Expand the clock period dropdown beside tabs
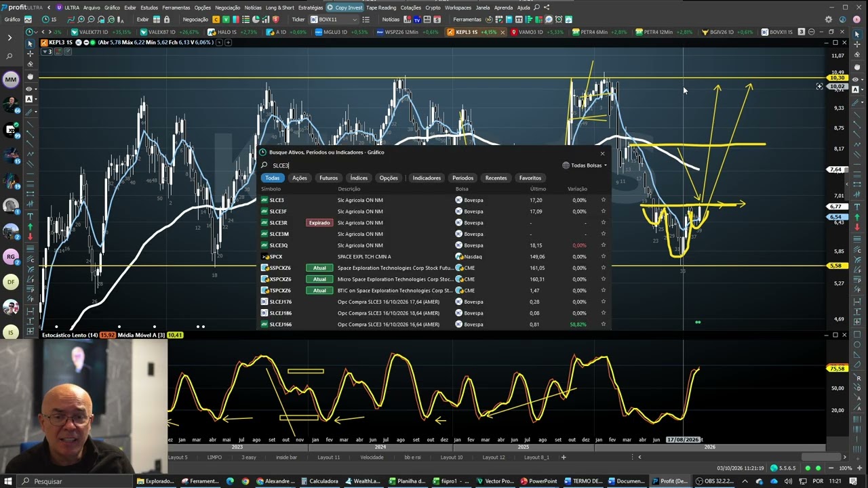The width and height of the screenshot is (868, 488). point(31,32)
